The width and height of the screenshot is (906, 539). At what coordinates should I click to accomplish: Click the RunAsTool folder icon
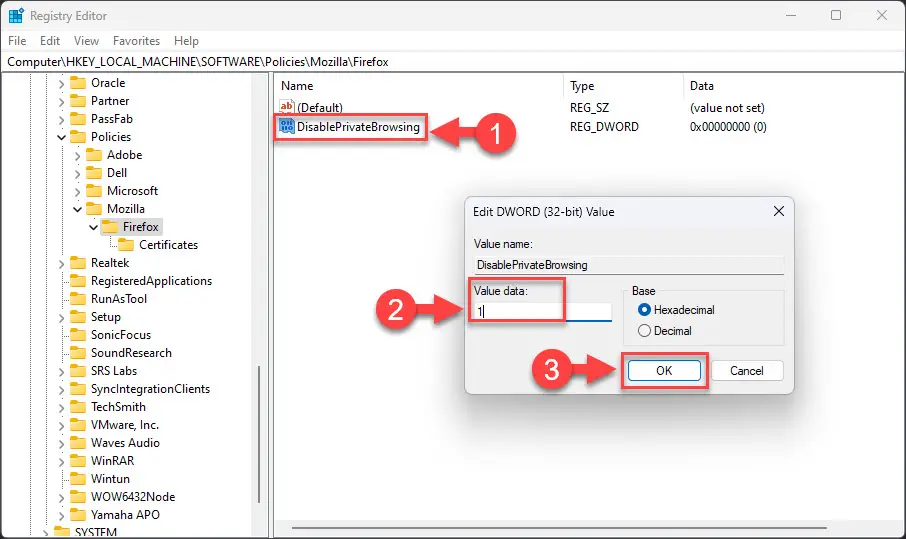(x=78, y=299)
